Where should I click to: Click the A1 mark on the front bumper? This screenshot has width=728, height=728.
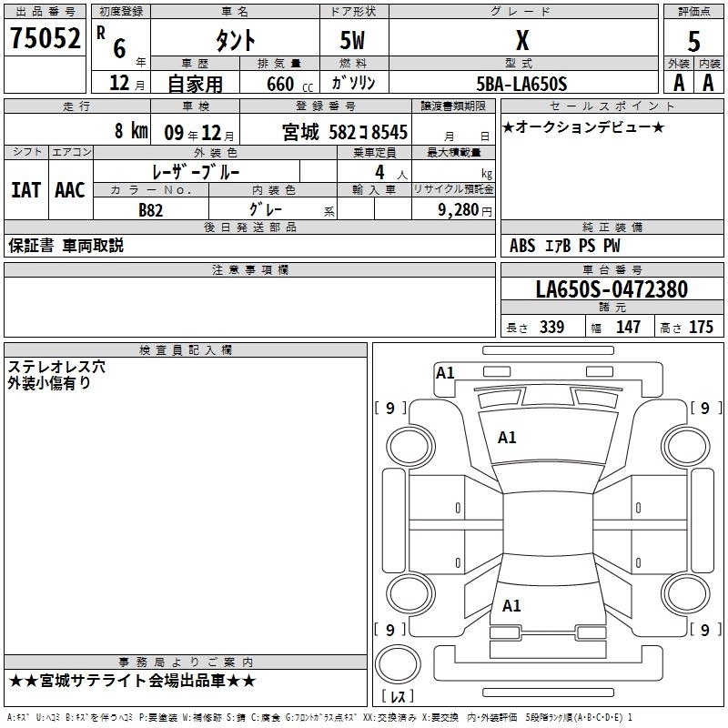pos(445,372)
